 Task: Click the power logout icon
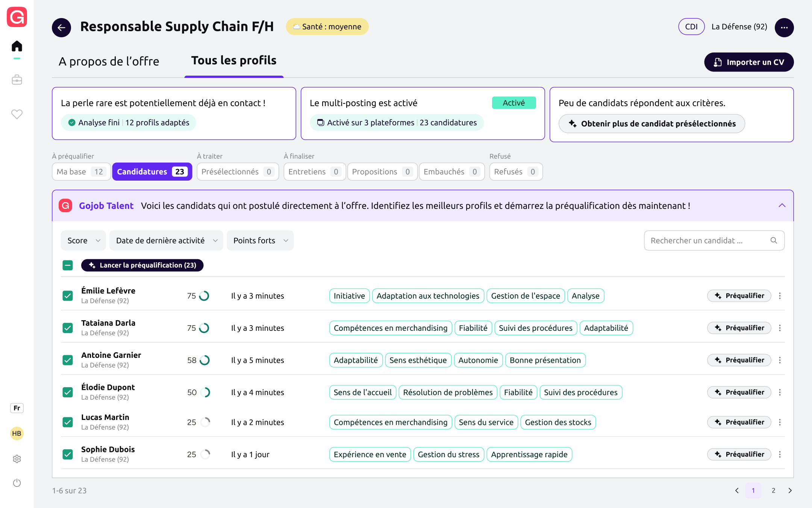point(17,482)
